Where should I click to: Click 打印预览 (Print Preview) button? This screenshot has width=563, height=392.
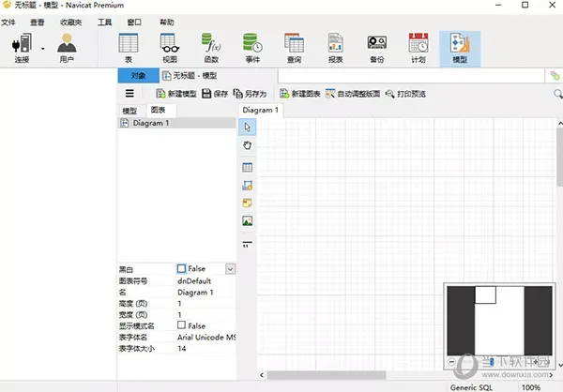(x=405, y=94)
